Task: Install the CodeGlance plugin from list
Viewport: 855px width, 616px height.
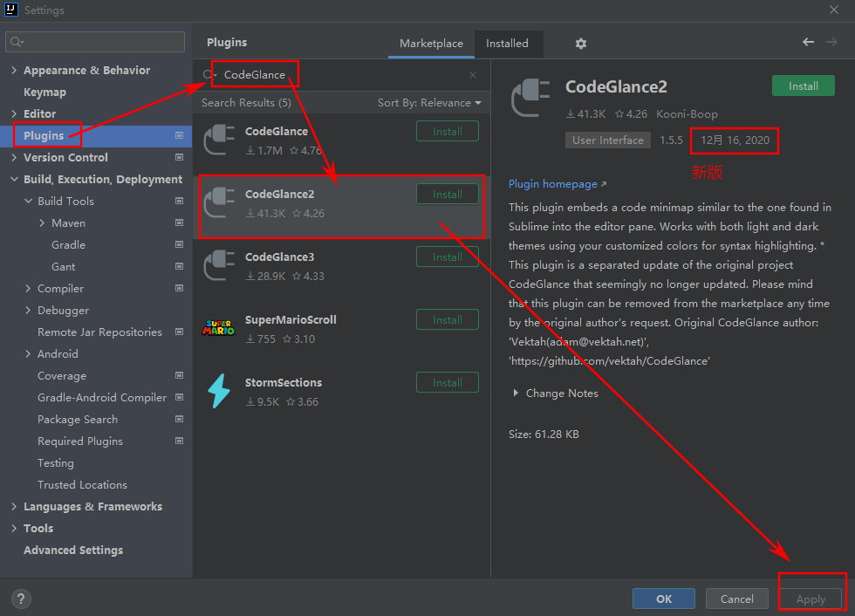Action: pos(447,132)
